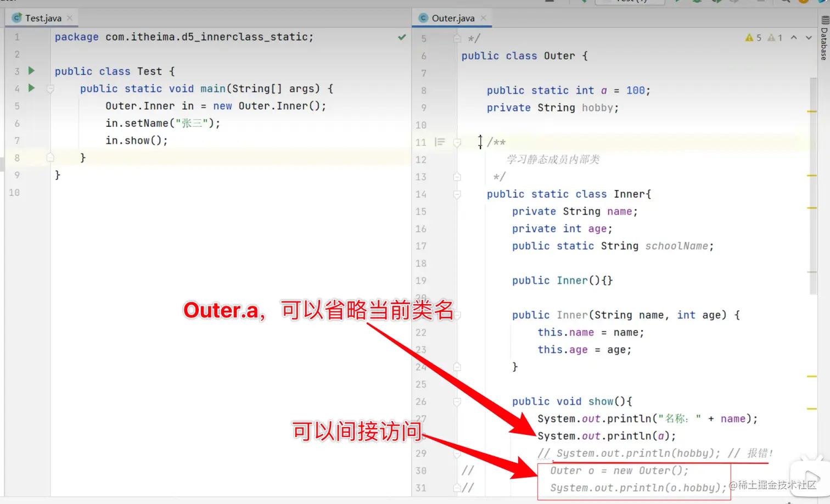The image size is (830, 504).
Task: Click 'private String hobby;' line
Action: click(552, 108)
